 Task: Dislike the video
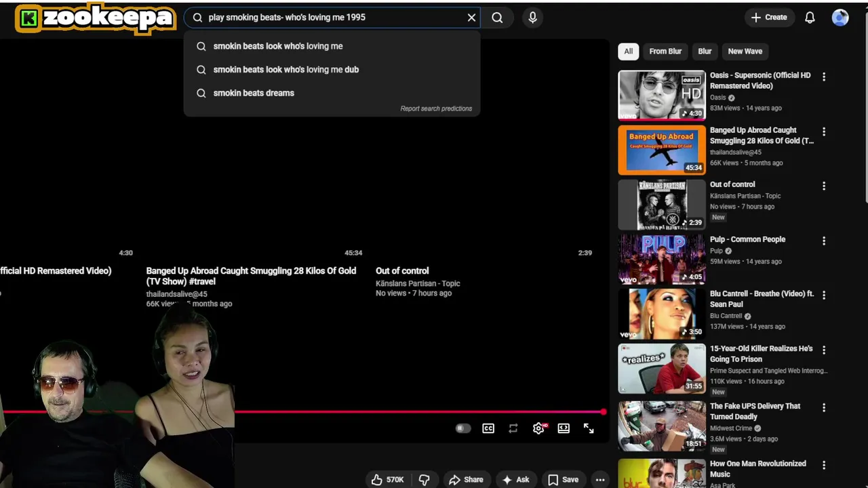pos(425,480)
